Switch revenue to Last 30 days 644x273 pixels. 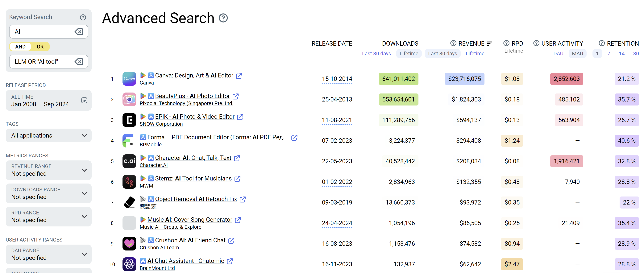(442, 53)
